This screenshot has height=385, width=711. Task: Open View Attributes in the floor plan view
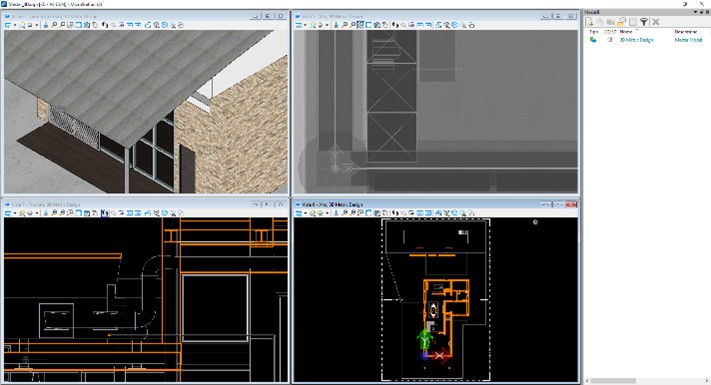coord(298,212)
